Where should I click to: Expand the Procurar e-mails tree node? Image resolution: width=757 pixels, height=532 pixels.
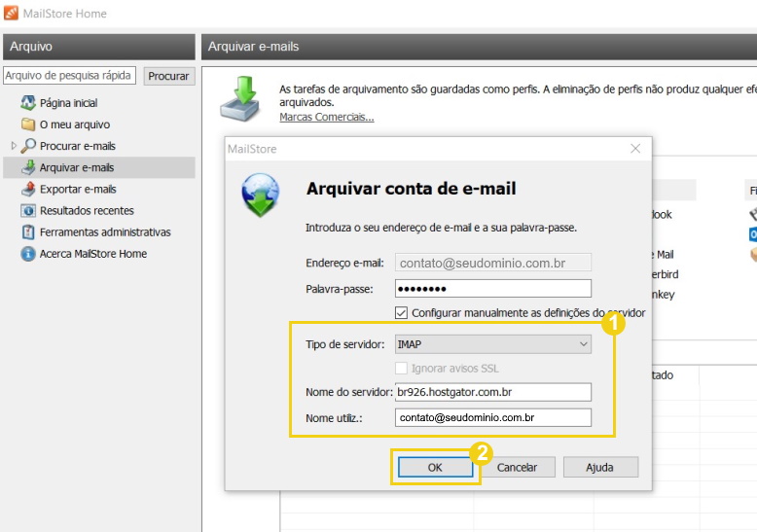point(14,145)
